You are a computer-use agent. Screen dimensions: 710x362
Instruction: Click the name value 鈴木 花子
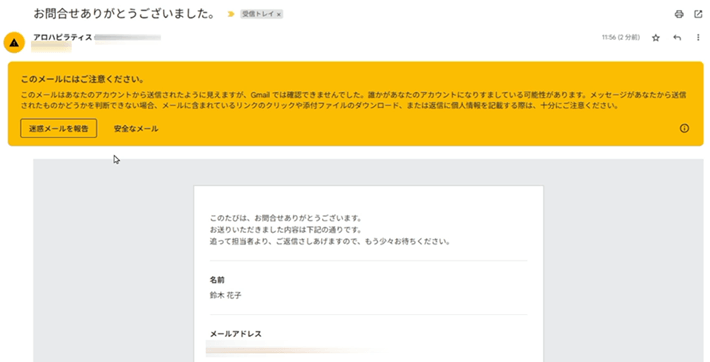(x=225, y=295)
